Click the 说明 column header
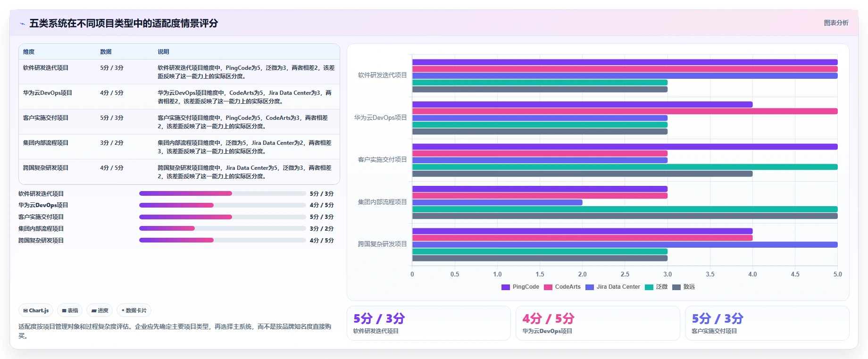The image size is (868, 359). tap(163, 52)
